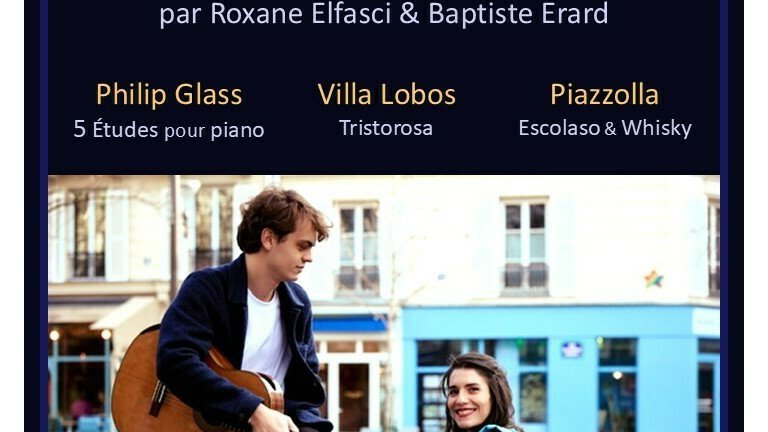Click the window above the blue shop
768x432 pixels.
pyautogui.click(x=525, y=246)
